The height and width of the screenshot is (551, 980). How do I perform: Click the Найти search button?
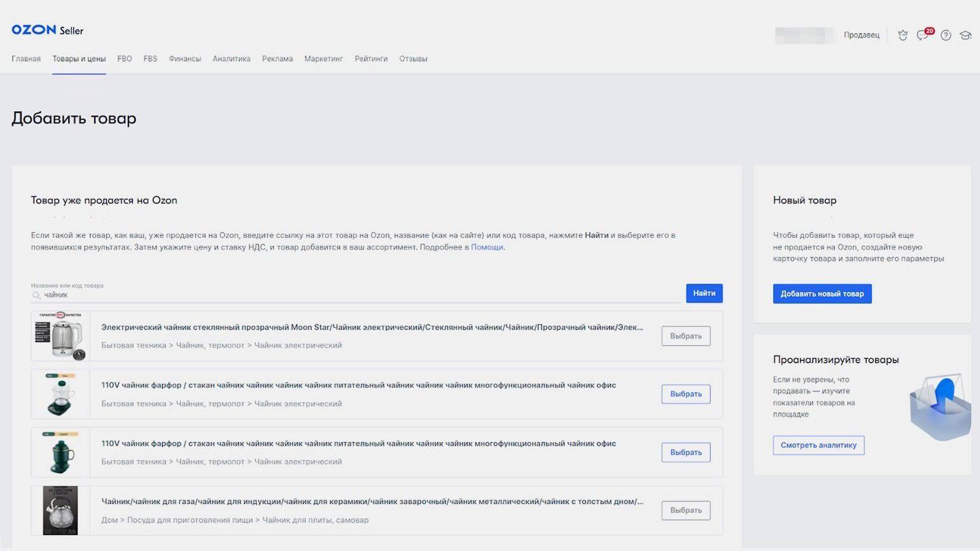[x=704, y=293]
